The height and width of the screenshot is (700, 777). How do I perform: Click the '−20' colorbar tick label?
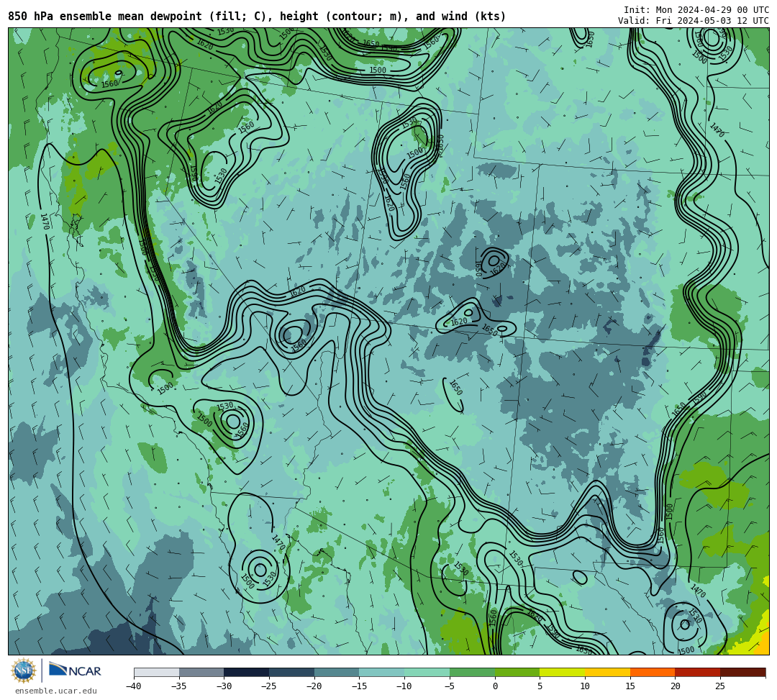[314, 686]
